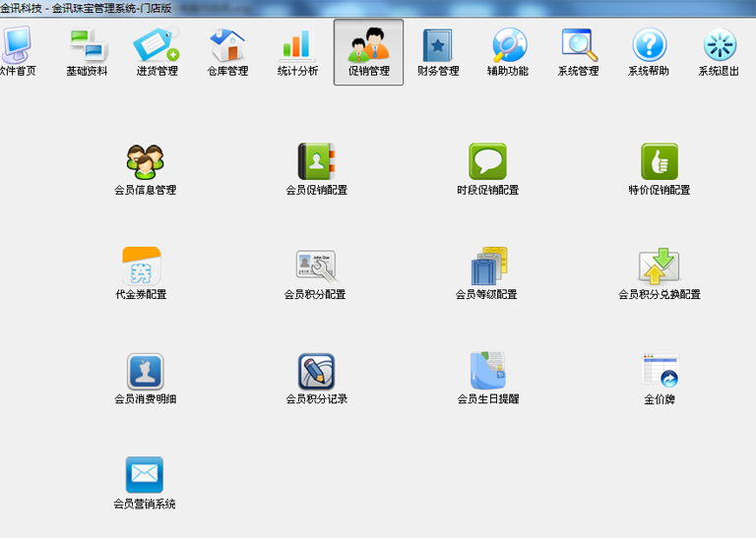Viewport: 756px width, 538px height.
Task: Open 代金券配置 coupon icon
Action: pos(141,267)
